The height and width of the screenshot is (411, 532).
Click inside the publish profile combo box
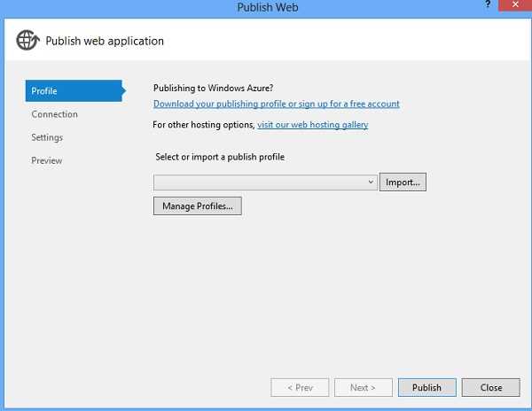(x=260, y=182)
